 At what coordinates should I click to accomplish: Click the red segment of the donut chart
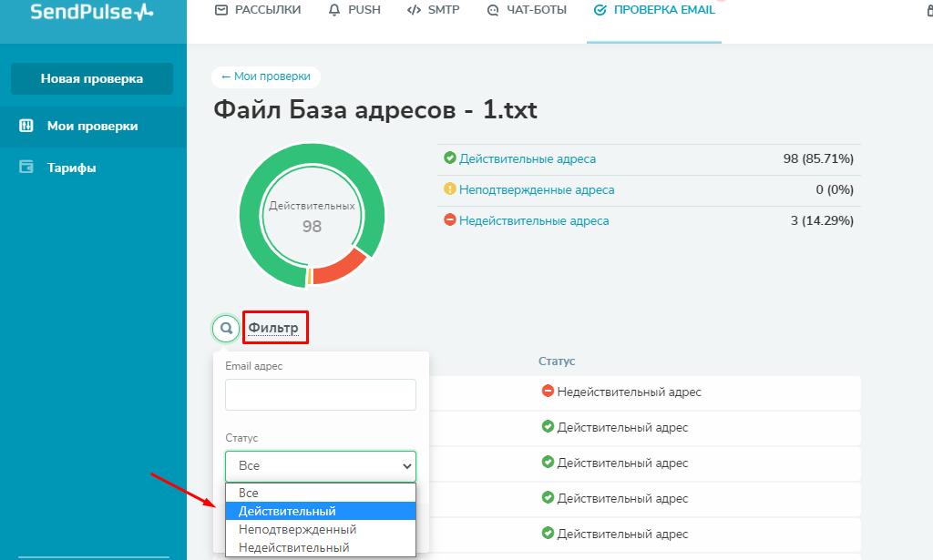coord(340,266)
